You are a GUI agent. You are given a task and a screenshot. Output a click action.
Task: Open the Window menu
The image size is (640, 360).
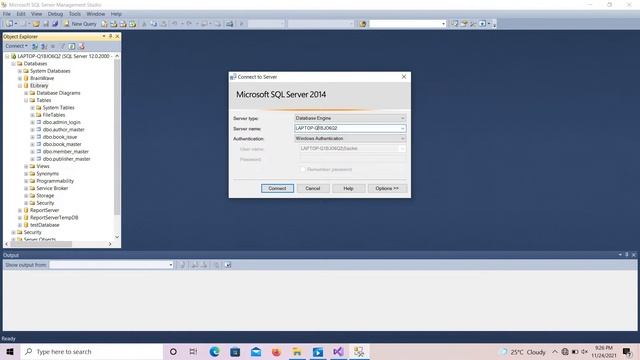[x=96, y=14]
